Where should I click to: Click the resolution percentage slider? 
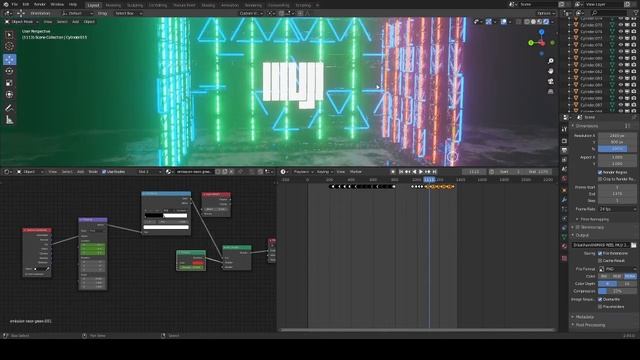[617, 149]
